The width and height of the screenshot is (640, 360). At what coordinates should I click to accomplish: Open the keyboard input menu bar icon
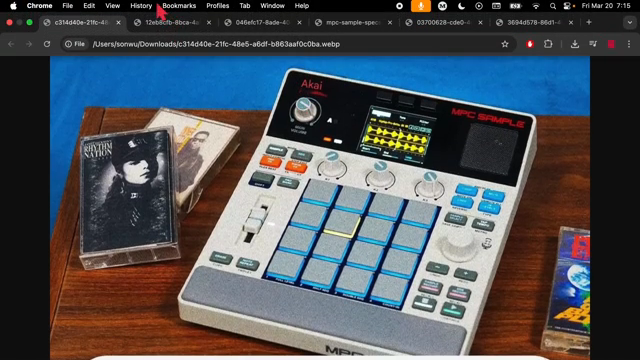(496, 6)
